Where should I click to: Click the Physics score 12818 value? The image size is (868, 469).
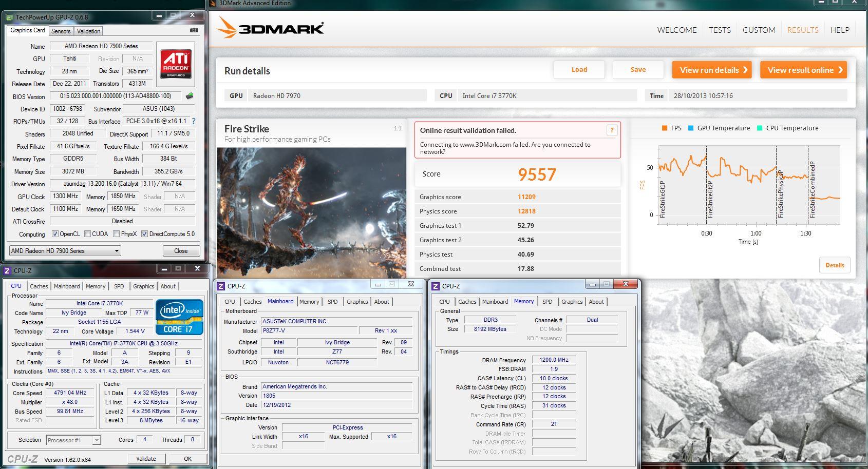pos(526,211)
